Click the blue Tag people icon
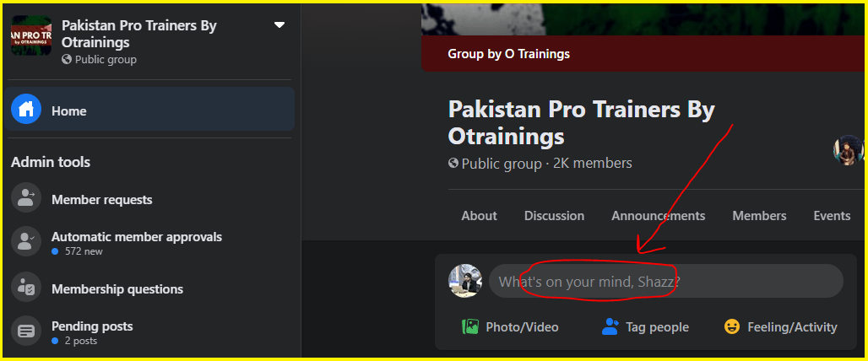This screenshot has width=868, height=361. [610, 326]
